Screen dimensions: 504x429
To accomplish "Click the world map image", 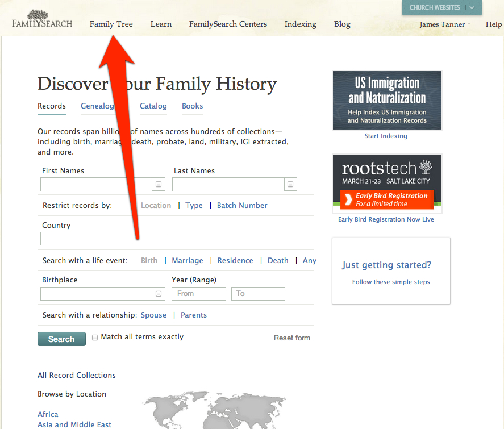I will (215, 410).
